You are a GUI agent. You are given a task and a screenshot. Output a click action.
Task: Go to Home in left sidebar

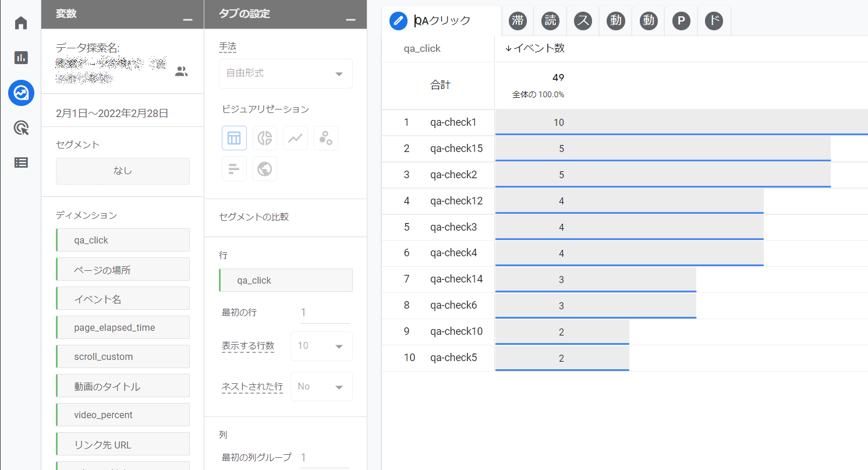(x=21, y=23)
